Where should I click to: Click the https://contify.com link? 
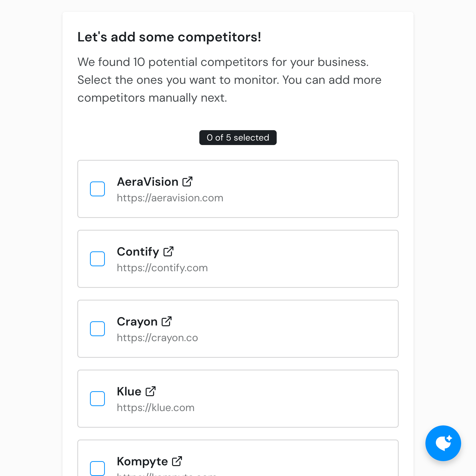(162, 268)
